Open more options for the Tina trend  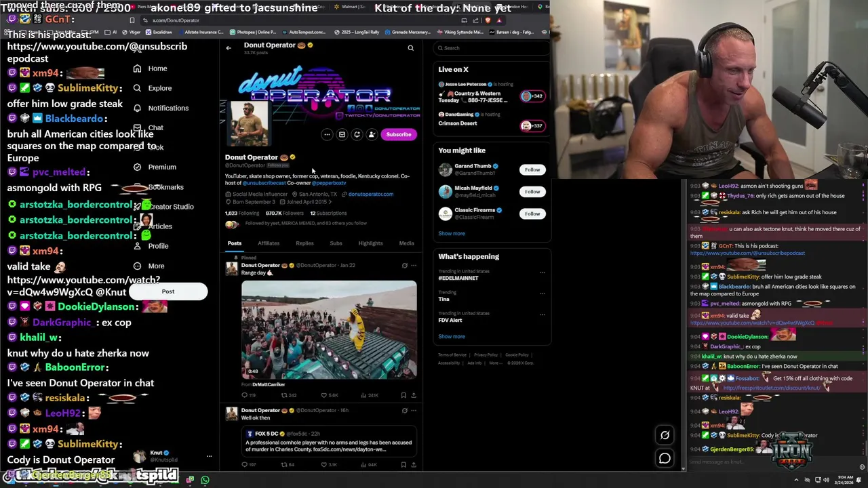click(542, 293)
